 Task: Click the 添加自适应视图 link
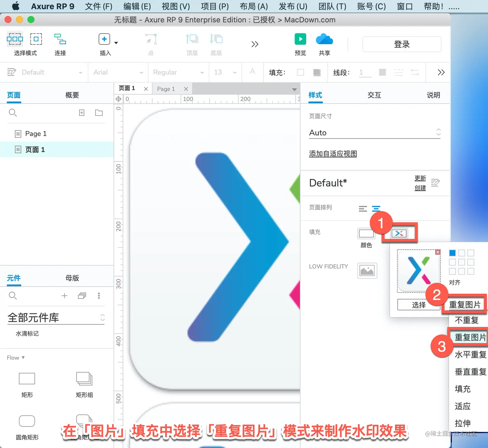point(333,154)
